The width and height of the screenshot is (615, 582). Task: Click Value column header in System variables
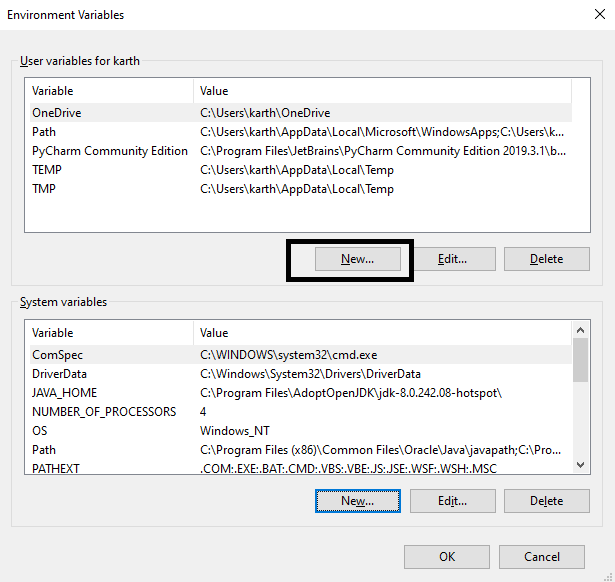tap(382, 333)
